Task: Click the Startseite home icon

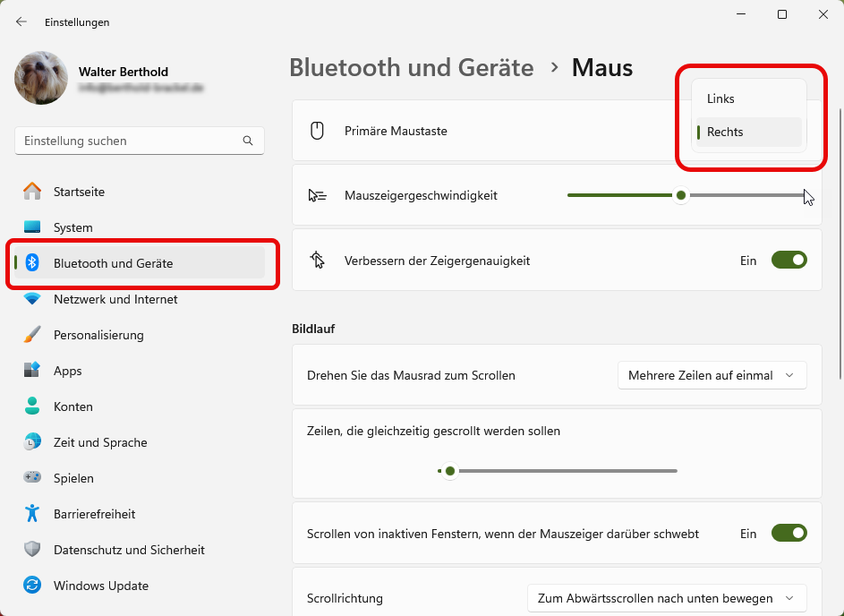Action: (32, 192)
